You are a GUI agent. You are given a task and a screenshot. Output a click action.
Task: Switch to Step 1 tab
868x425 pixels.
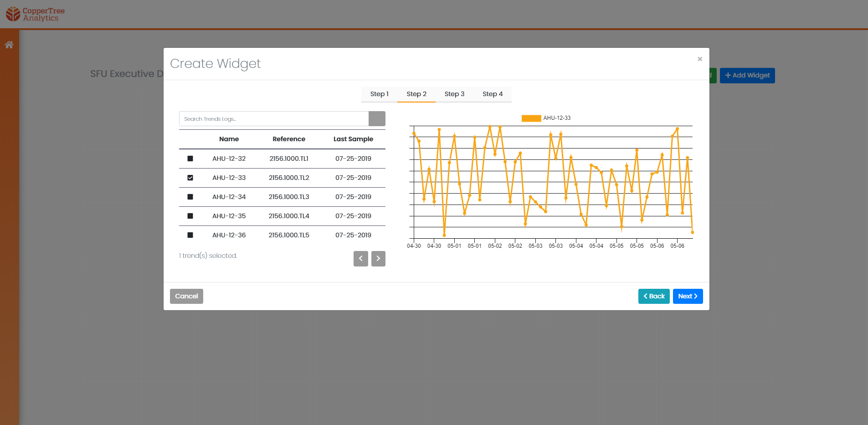pyautogui.click(x=379, y=94)
